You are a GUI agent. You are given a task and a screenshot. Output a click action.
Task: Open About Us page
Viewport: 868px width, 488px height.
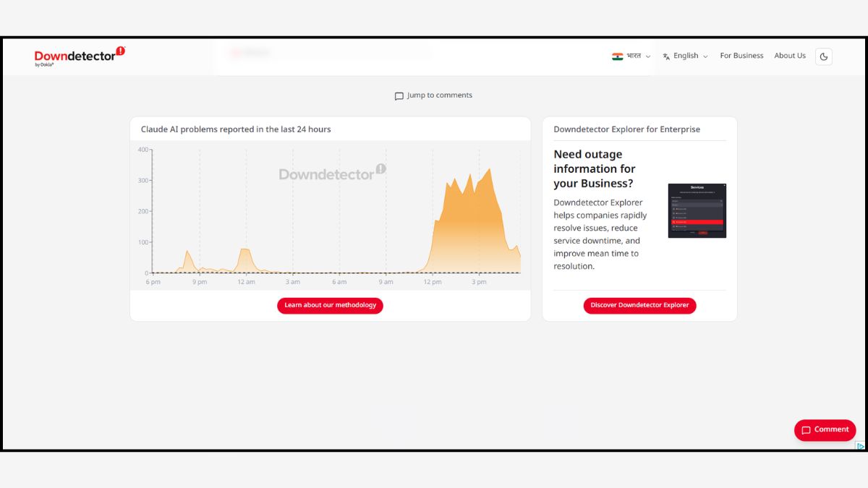click(790, 56)
